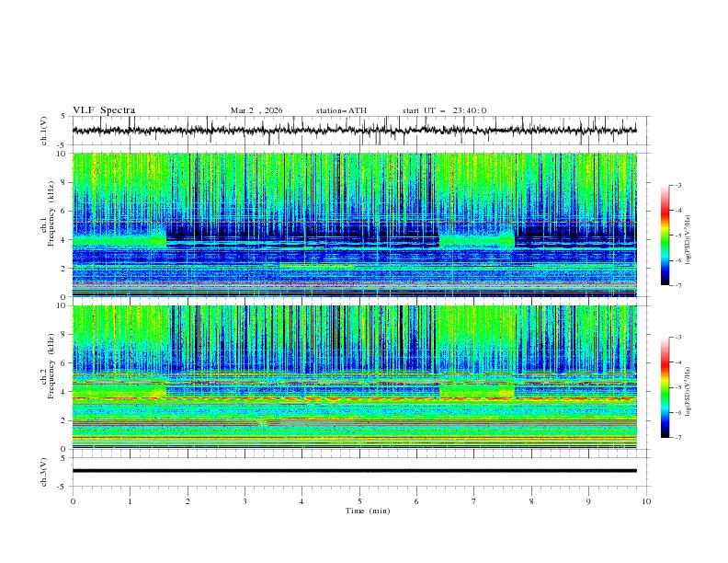Click the "ch.3(V)" axis label
The height and width of the screenshot is (563, 728).
point(44,472)
